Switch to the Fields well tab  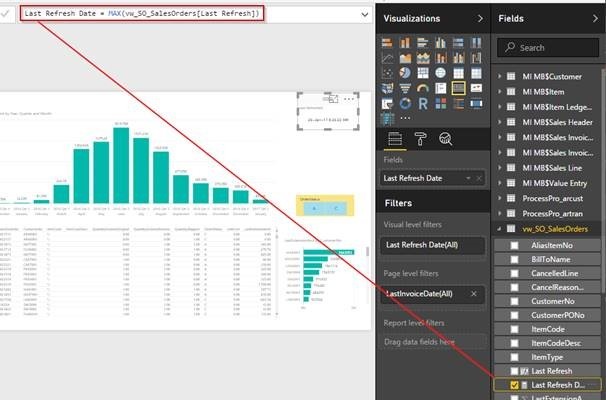pos(395,138)
